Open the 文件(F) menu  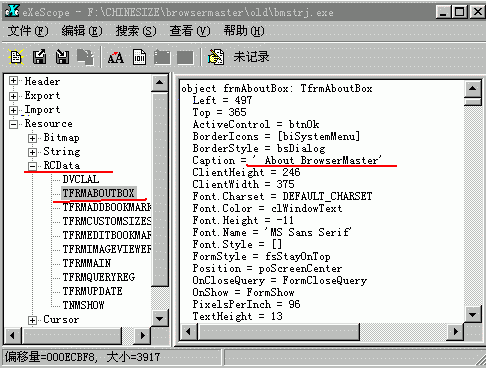click(28, 31)
